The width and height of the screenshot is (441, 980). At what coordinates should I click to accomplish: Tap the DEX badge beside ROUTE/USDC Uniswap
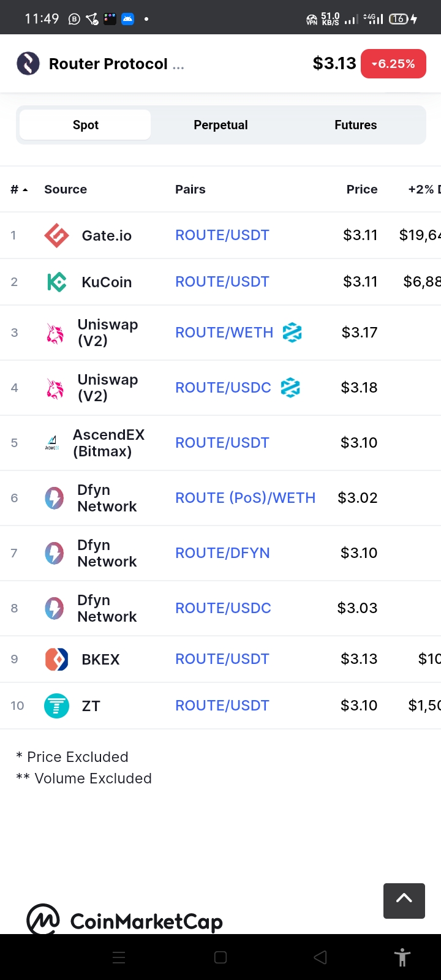click(290, 388)
